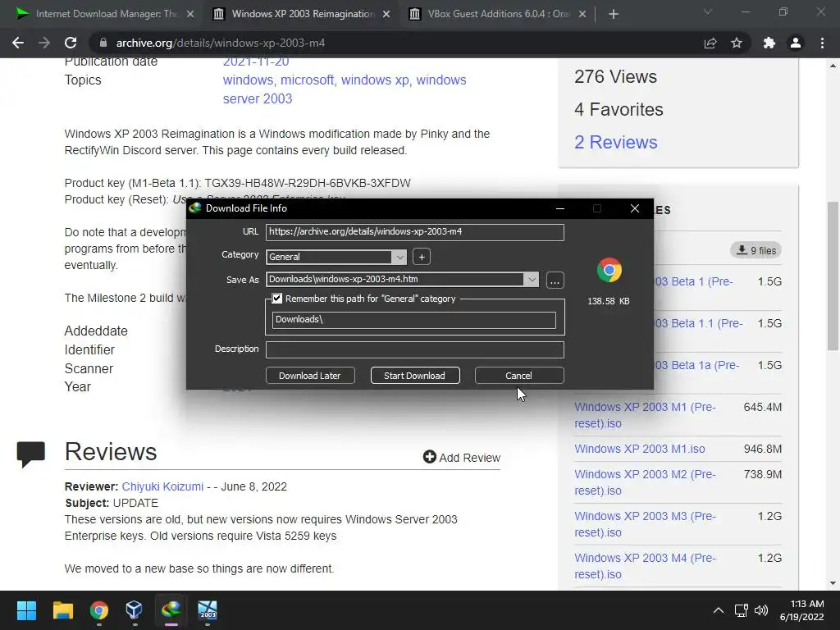The height and width of the screenshot is (630, 840).
Task: Go back using the browser back arrow
Action: click(x=18, y=43)
